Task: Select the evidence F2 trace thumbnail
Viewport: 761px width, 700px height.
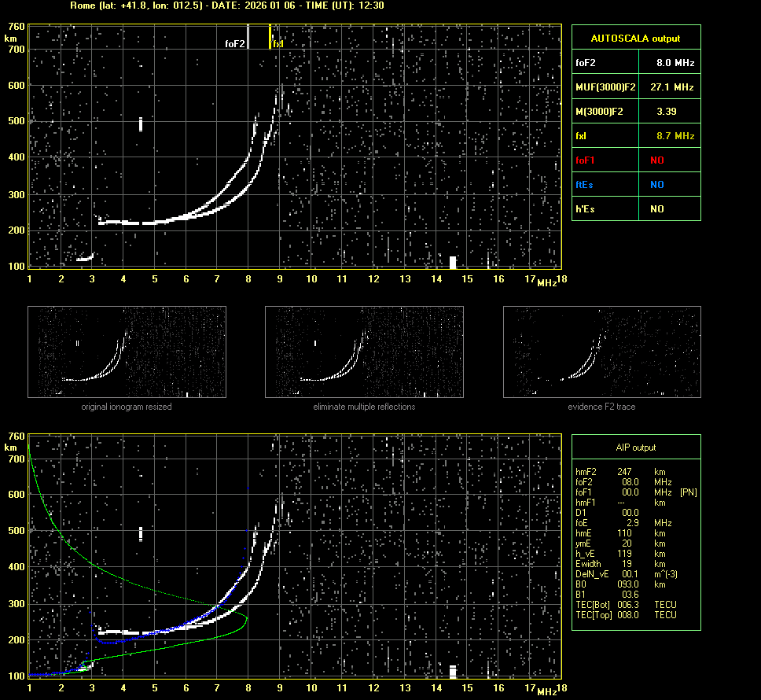Action: [x=601, y=352]
